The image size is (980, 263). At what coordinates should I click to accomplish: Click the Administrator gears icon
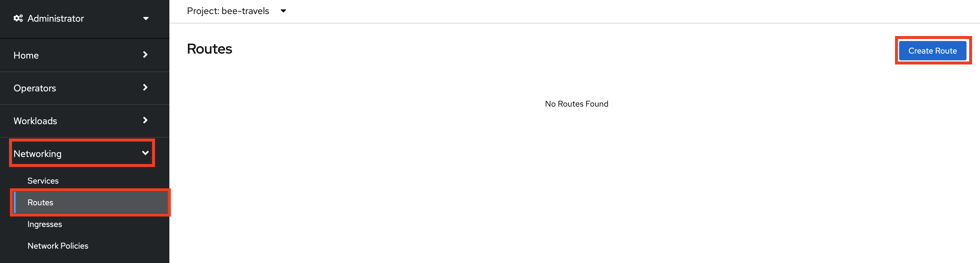point(18,18)
